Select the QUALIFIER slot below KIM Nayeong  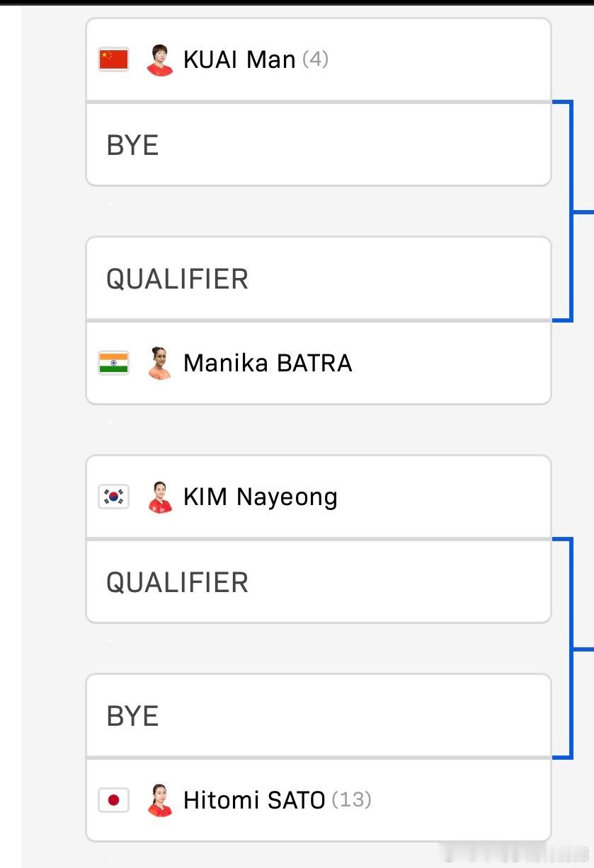319,581
